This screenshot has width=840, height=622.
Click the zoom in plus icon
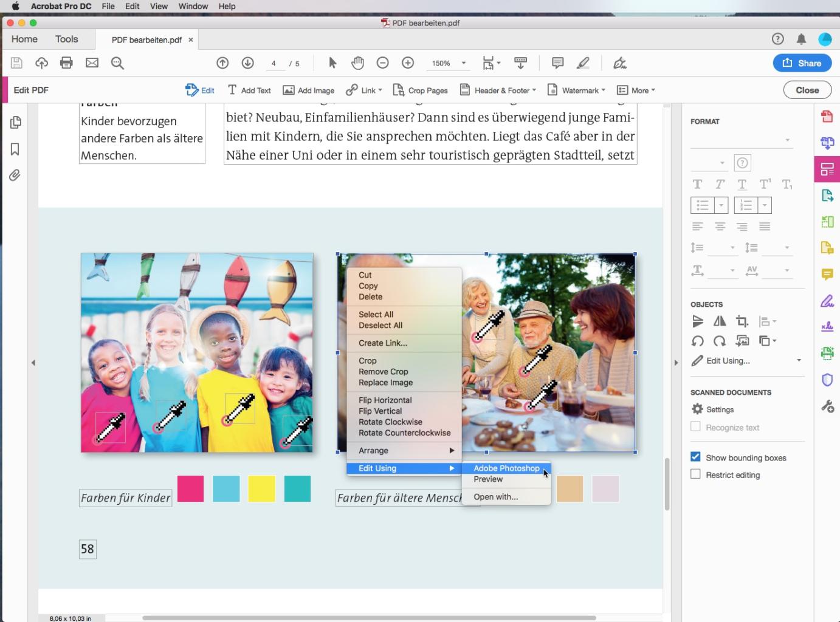pyautogui.click(x=408, y=63)
